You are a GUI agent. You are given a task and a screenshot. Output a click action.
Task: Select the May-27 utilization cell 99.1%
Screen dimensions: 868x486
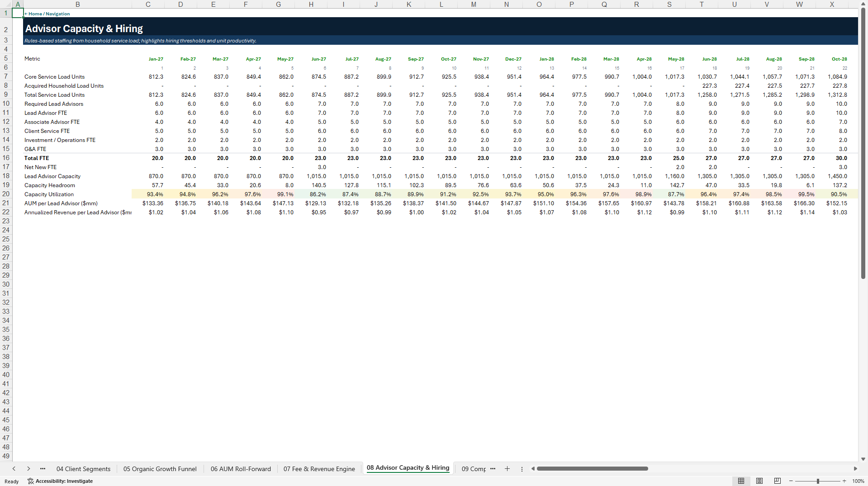(278, 194)
